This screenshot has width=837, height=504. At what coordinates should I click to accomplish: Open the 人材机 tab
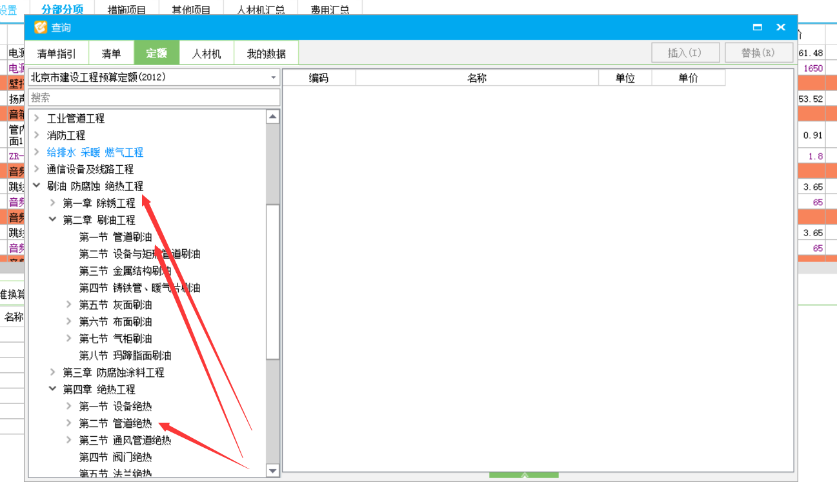[207, 54]
